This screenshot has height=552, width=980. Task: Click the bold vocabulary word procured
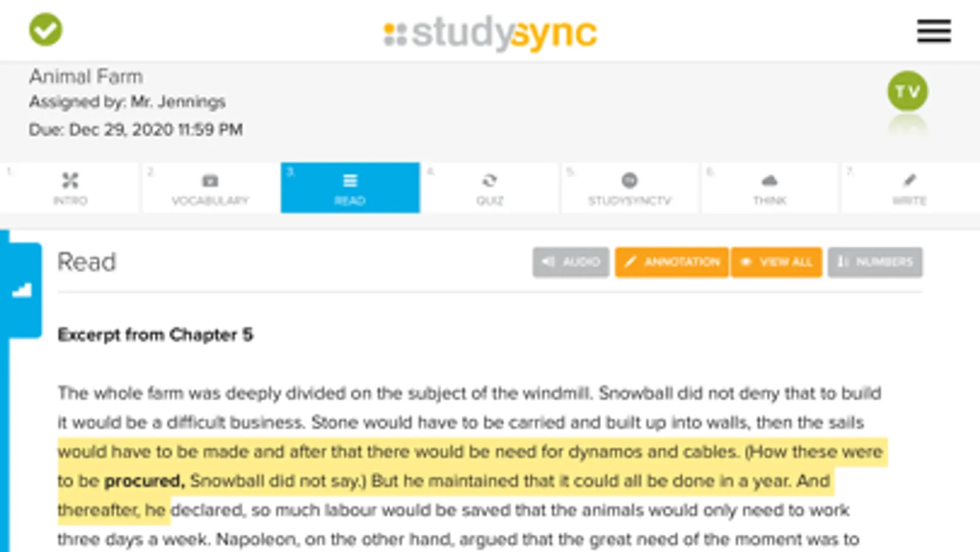[x=144, y=481]
